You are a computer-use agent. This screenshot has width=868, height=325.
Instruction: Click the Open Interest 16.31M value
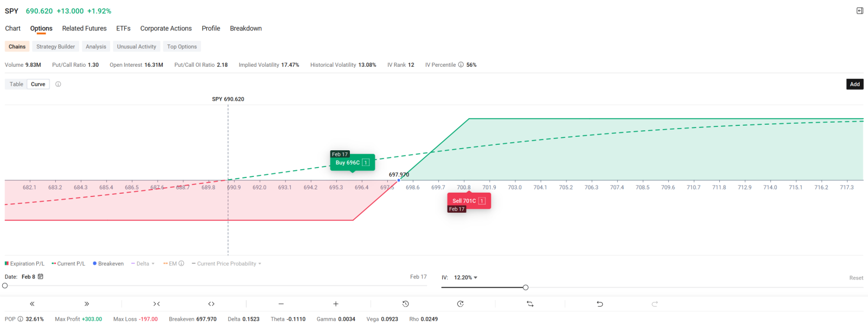coord(154,65)
